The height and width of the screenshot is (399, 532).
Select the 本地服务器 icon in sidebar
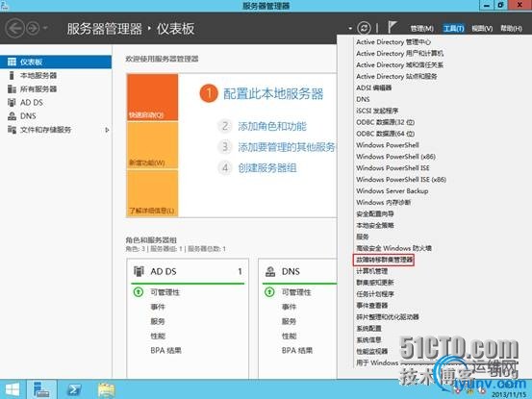(12, 75)
